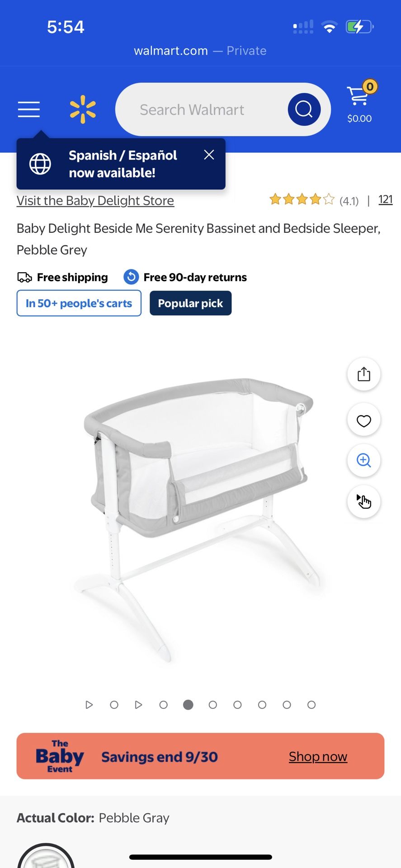Zoom in on the product image
The width and height of the screenshot is (401, 868).
(x=363, y=461)
